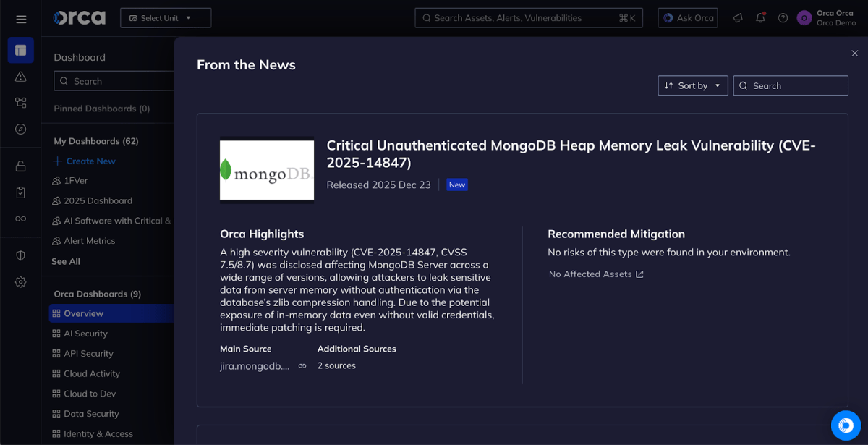Open the Alerts panel from the sidebar

pyautogui.click(x=21, y=75)
